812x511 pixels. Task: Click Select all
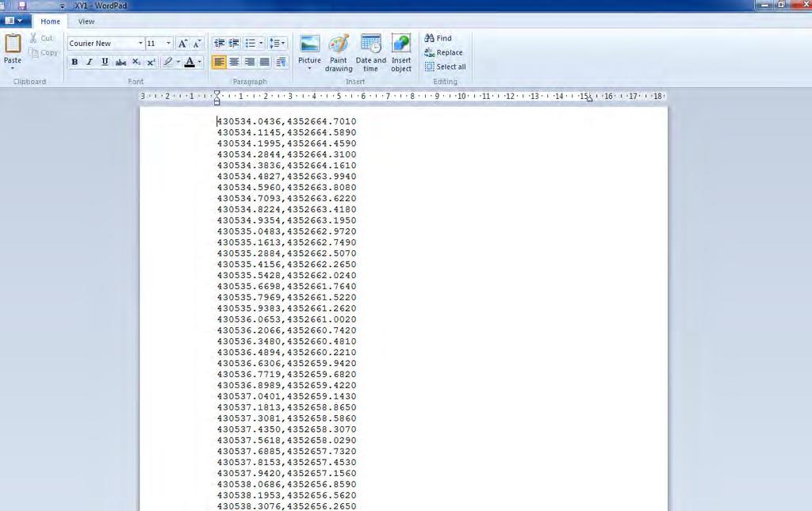point(446,67)
